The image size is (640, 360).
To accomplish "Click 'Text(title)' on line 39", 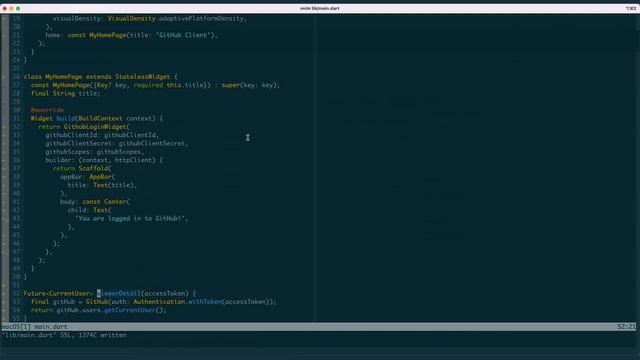I will coord(113,185).
